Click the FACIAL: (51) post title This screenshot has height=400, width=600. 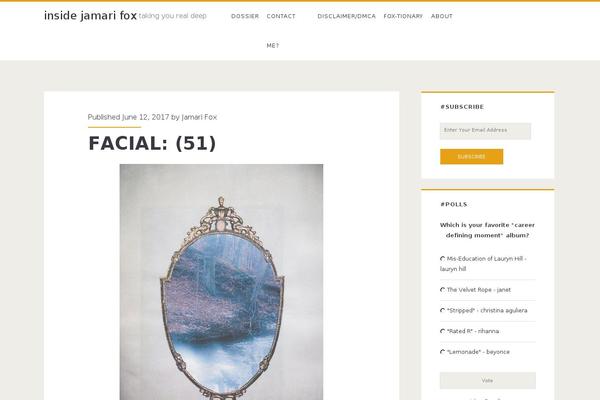coord(152,144)
